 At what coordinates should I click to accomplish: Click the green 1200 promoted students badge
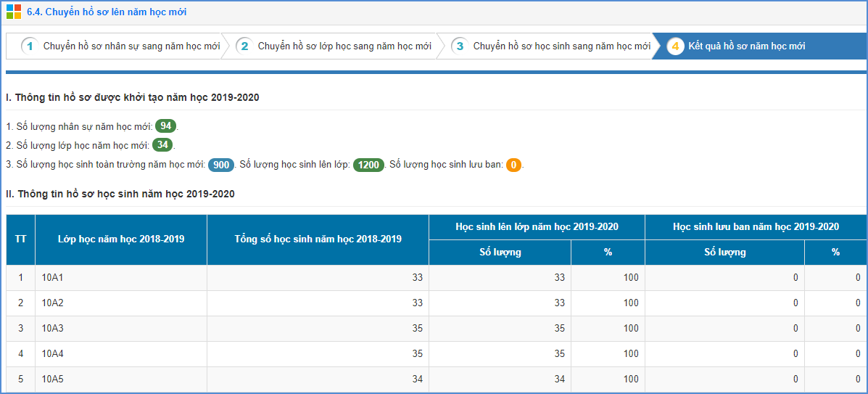tap(368, 165)
